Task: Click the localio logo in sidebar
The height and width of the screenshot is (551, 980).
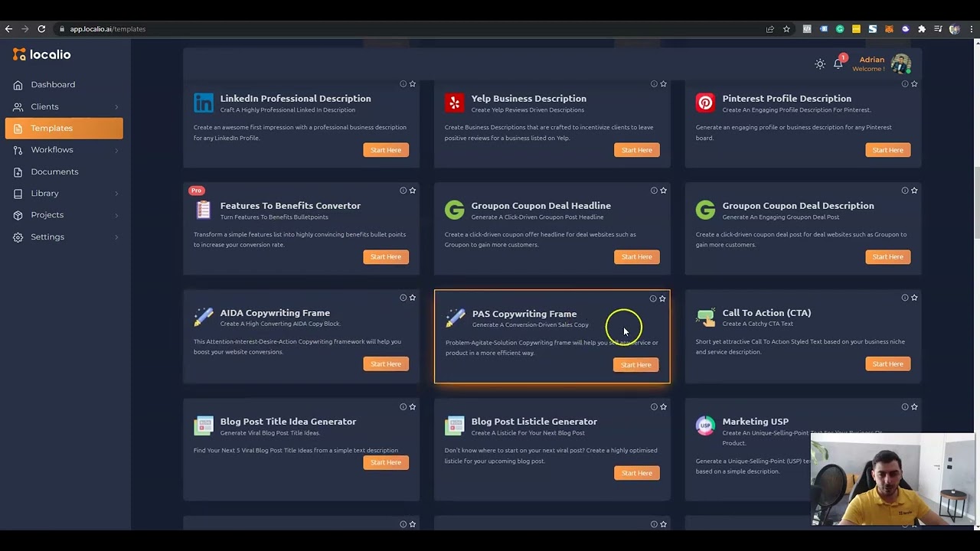Action: [41, 54]
